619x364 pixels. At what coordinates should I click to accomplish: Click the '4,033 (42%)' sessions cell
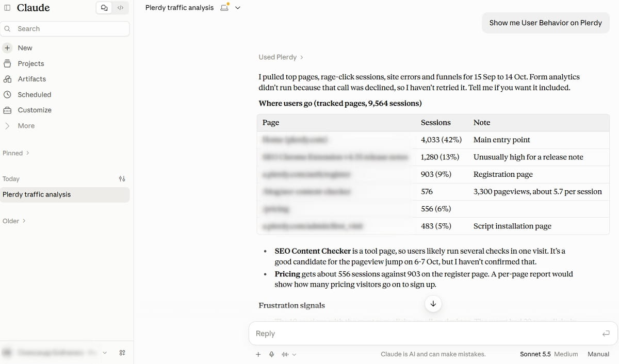coord(441,140)
